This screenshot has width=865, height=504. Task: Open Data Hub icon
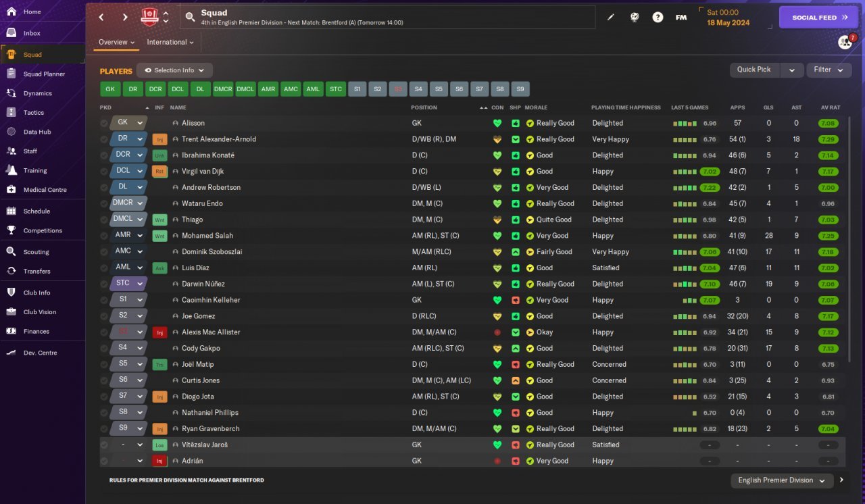pyautogui.click(x=11, y=132)
